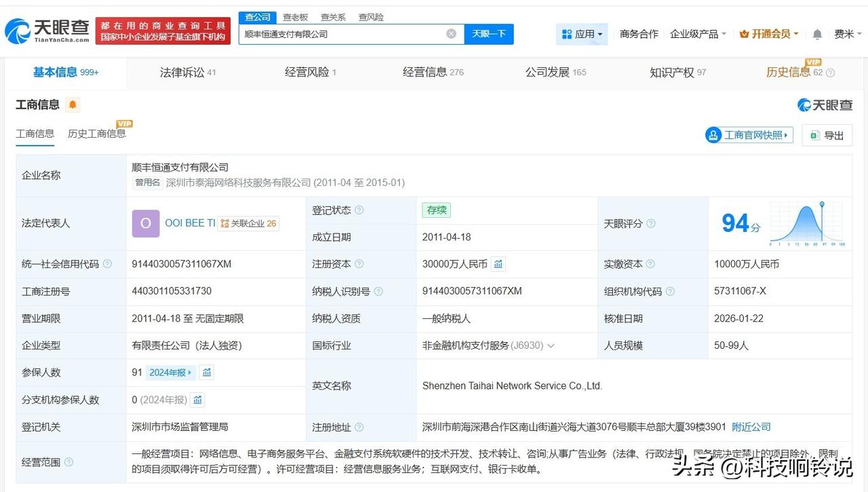Click the 企业类型 value 有限责任公司（法人独资）
The width and height of the screenshot is (868, 492).
click(187, 345)
